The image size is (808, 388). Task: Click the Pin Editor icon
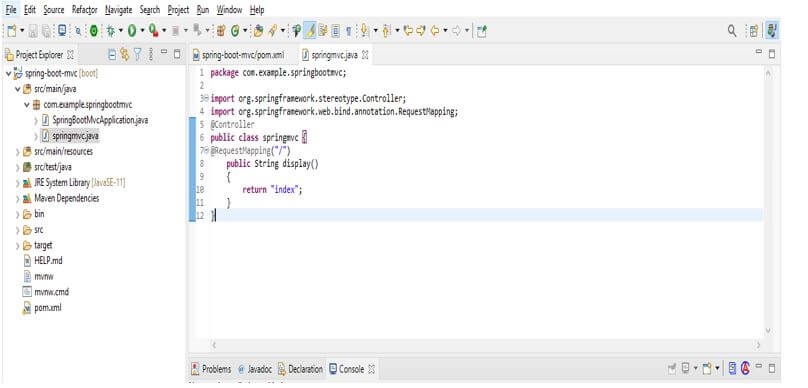tap(482, 31)
